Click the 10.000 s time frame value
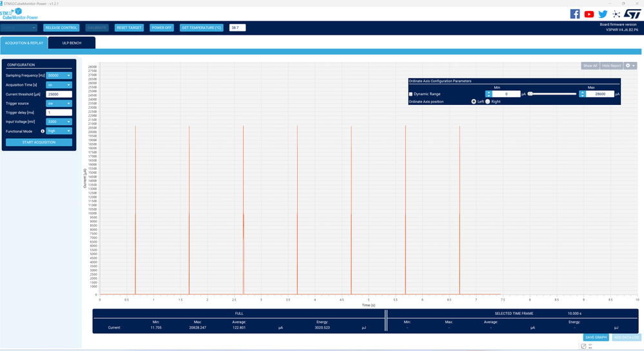 [574, 313]
